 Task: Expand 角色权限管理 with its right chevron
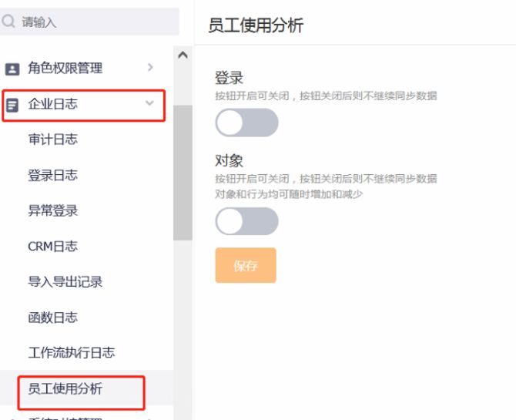(x=150, y=68)
